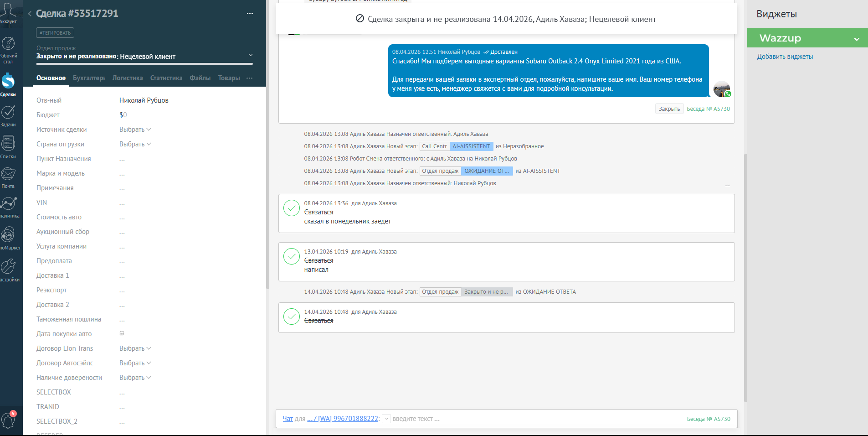Click Чат mode link in input

pos(288,419)
